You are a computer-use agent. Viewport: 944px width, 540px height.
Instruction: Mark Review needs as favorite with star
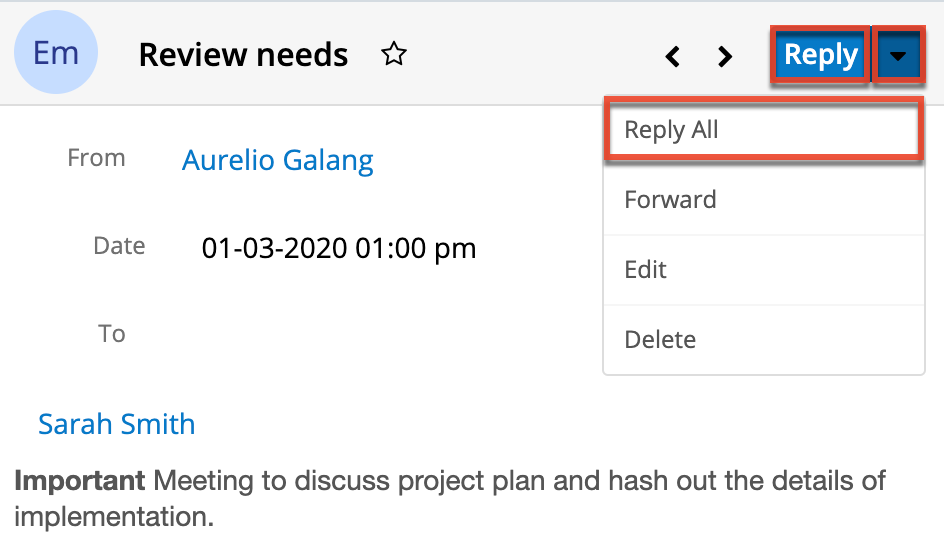coord(394,55)
